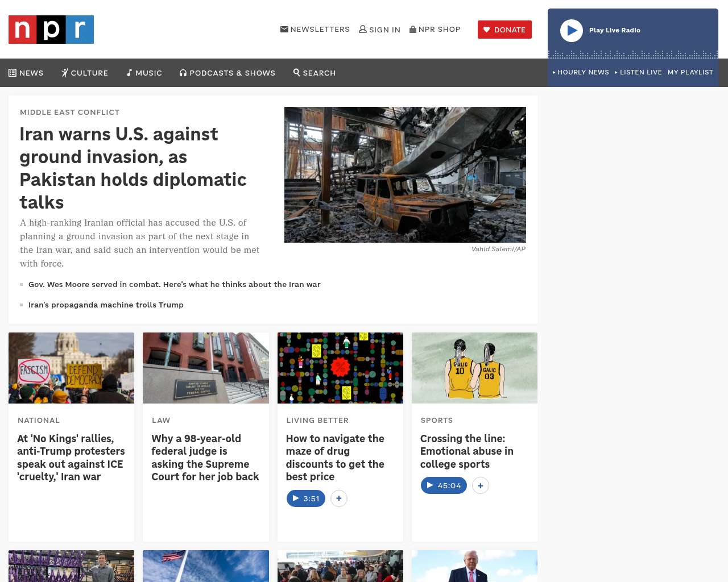Open the Newsletters link
The image size is (728, 582).
pos(315,30)
